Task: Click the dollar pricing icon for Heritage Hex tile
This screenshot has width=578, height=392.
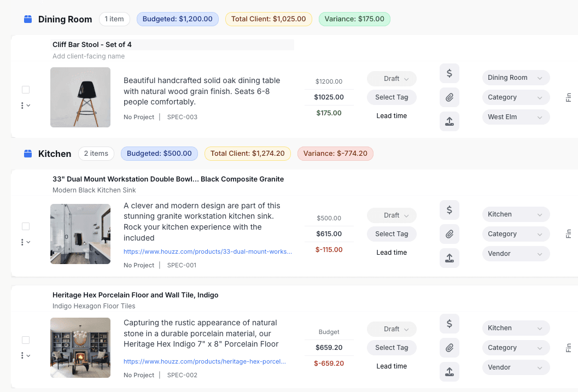Action: 449,324
